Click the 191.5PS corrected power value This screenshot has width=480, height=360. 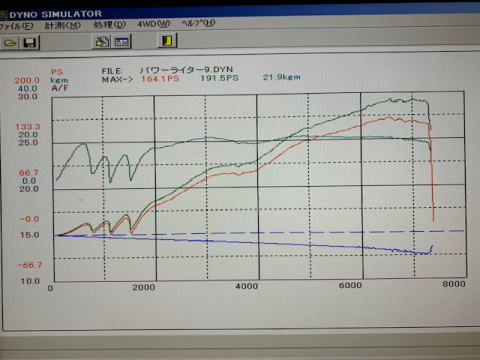[x=219, y=78]
